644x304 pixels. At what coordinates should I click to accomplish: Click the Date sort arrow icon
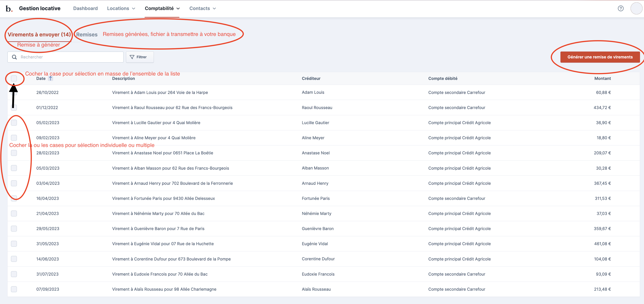pyautogui.click(x=51, y=78)
